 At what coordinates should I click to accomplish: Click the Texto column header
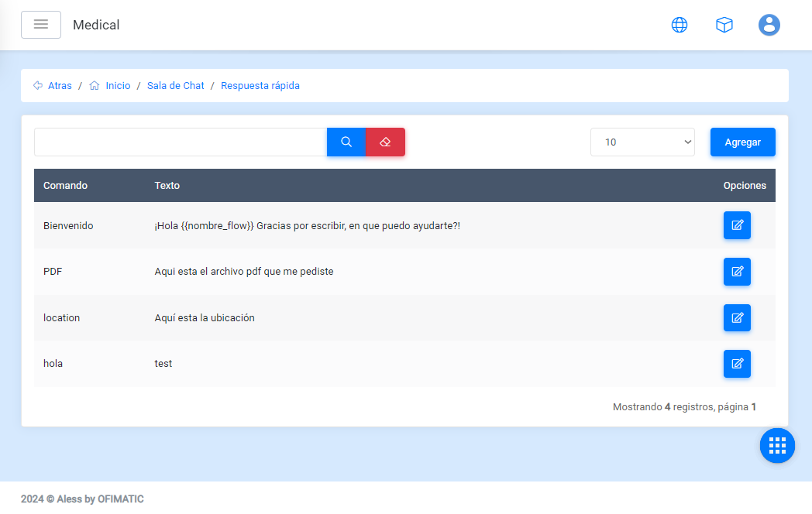(x=167, y=186)
